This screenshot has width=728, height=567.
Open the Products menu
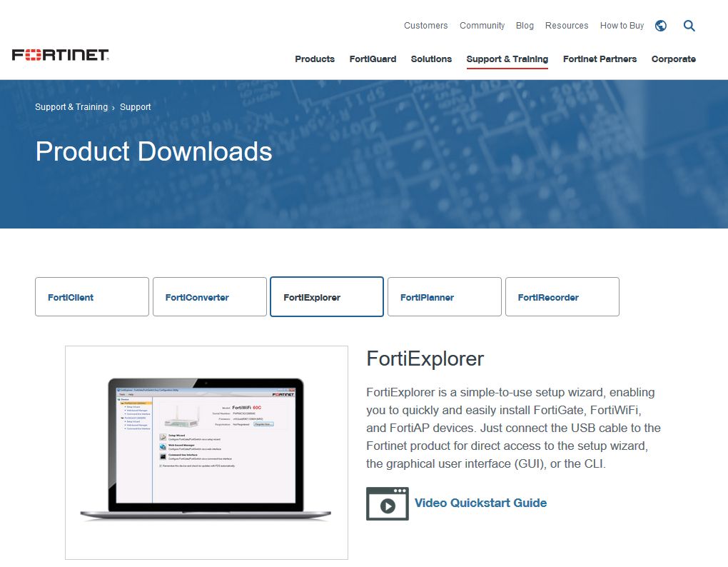315,59
